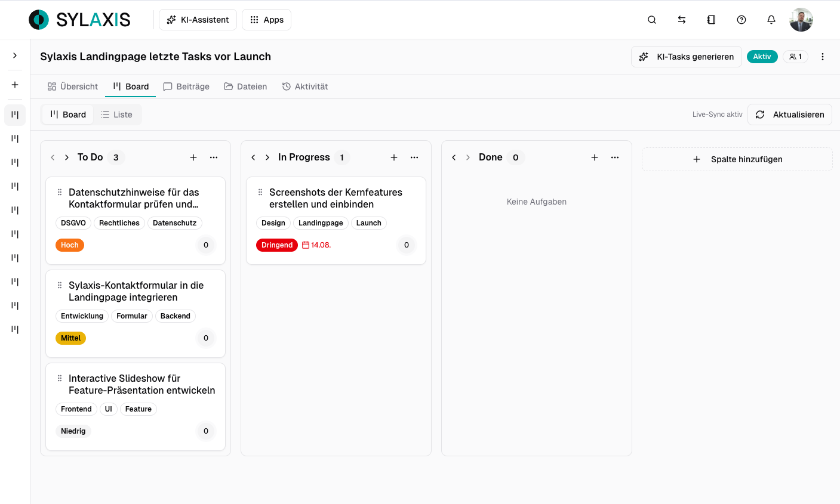840x504 pixels.
Task: Click the Design tag
Action: pos(273,223)
